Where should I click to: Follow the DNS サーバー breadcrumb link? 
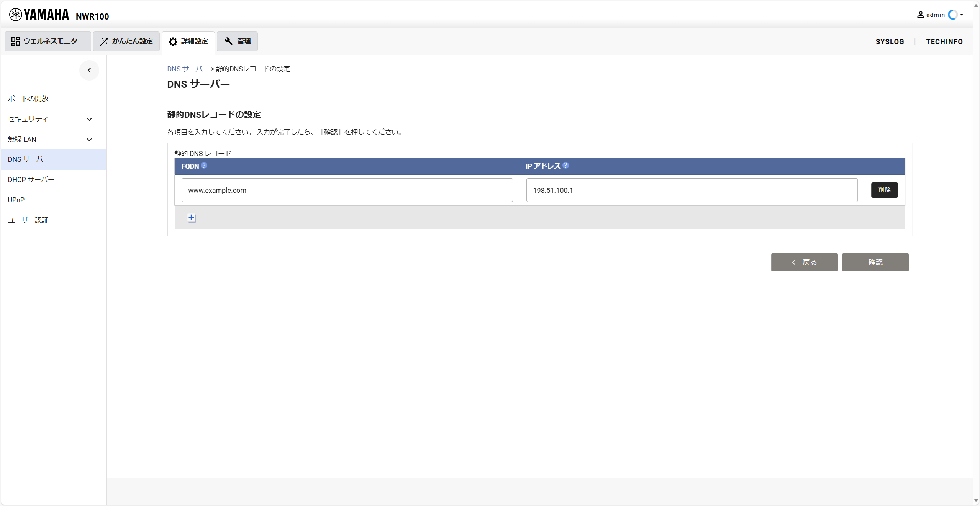tap(188, 69)
